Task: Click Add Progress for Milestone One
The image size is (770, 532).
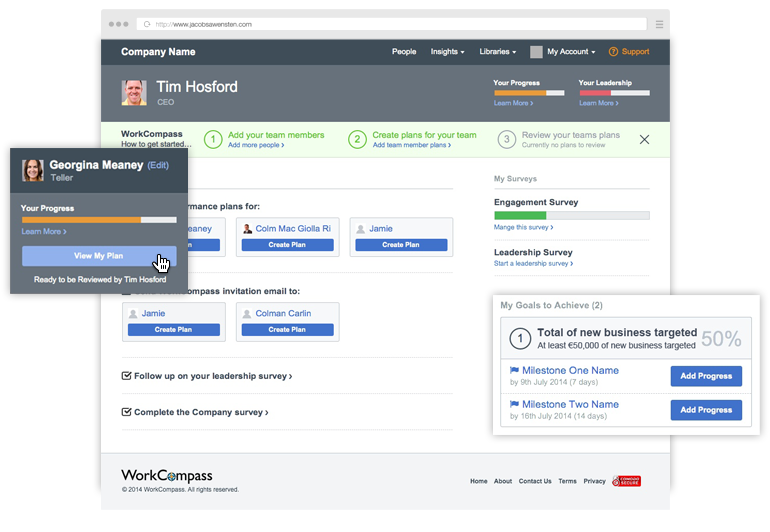Action: [706, 376]
